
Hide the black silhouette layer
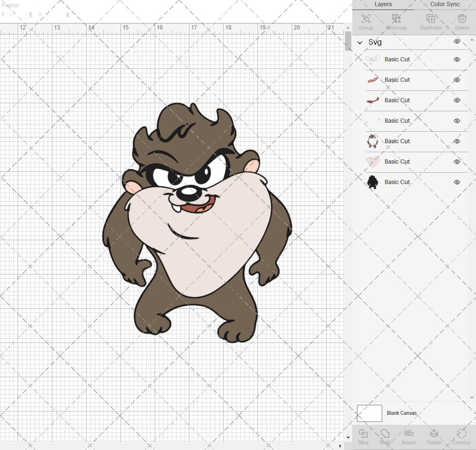[x=457, y=182]
